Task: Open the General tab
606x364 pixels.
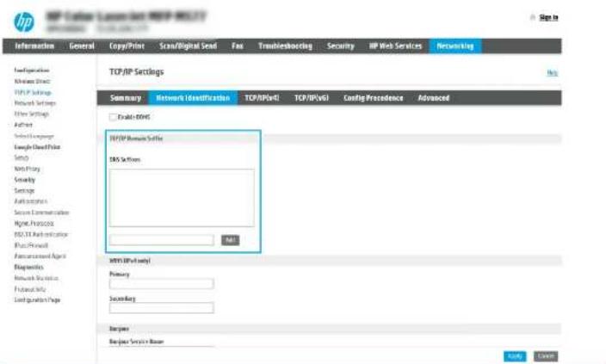Action: [x=82, y=46]
